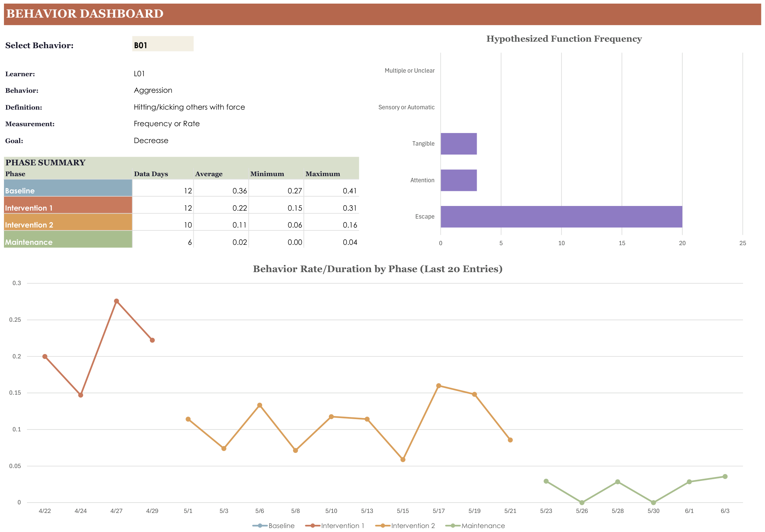The width and height of the screenshot is (765, 532).
Task: Select the Maintenance phase row label
Action: pos(68,239)
